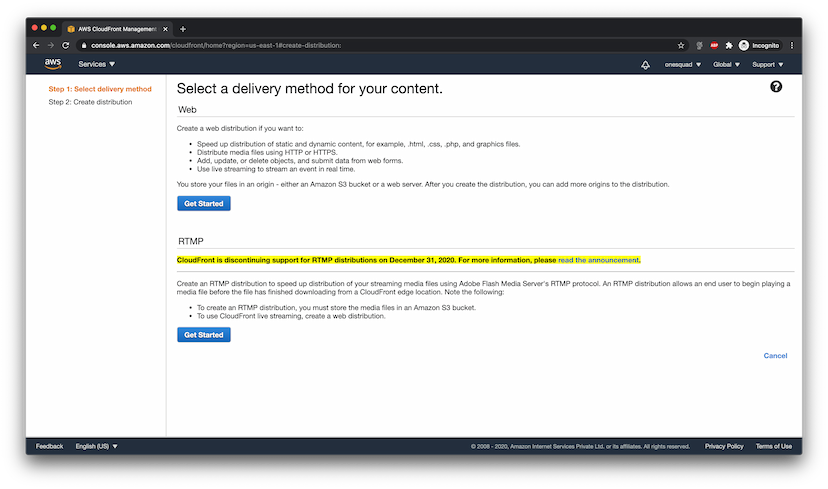828x489 pixels.
Task: Select Step 2: Create distribution
Action: point(90,102)
